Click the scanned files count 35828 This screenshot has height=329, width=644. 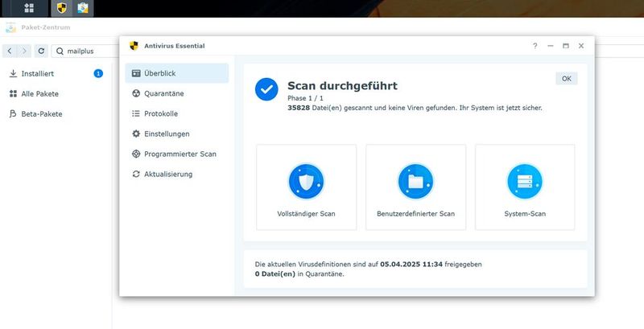pos(299,109)
